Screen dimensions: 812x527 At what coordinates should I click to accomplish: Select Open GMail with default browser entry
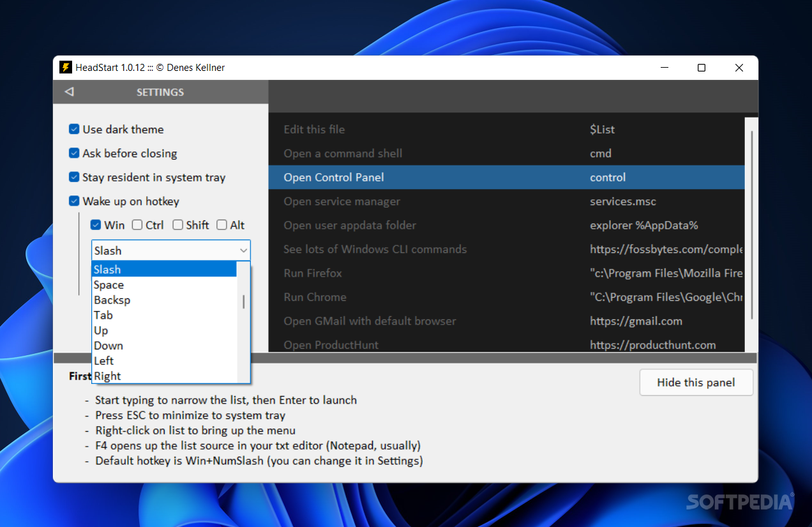pos(506,321)
